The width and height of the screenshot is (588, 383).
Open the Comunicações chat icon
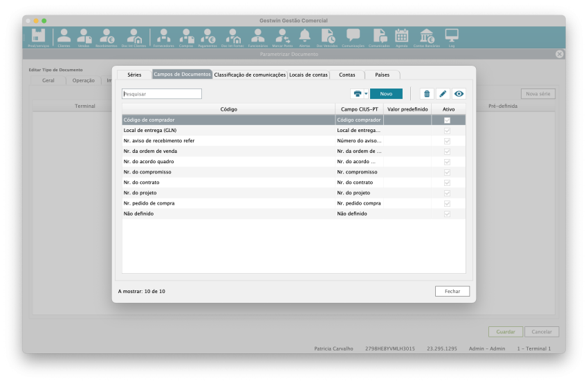[353, 37]
